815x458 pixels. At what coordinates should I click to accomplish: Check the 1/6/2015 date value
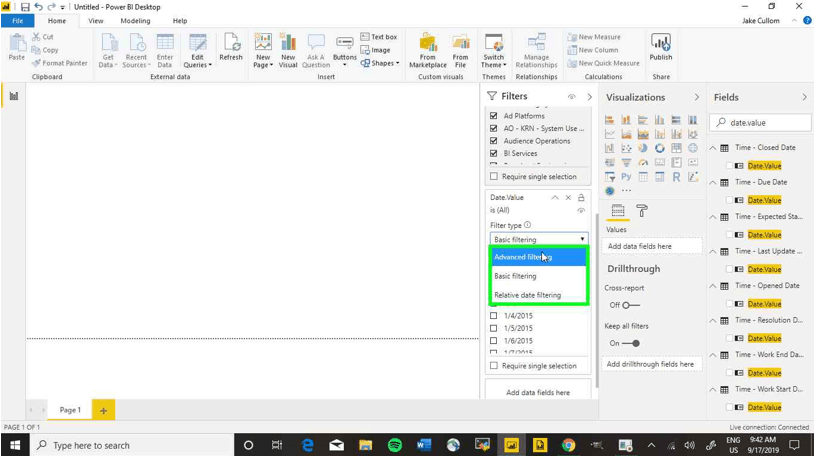(494, 341)
